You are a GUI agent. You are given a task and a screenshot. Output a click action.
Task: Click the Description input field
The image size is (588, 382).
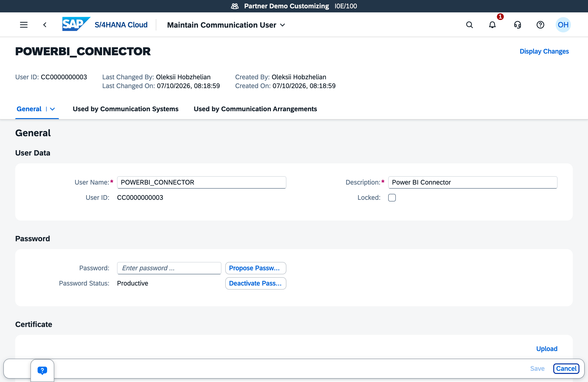(473, 182)
